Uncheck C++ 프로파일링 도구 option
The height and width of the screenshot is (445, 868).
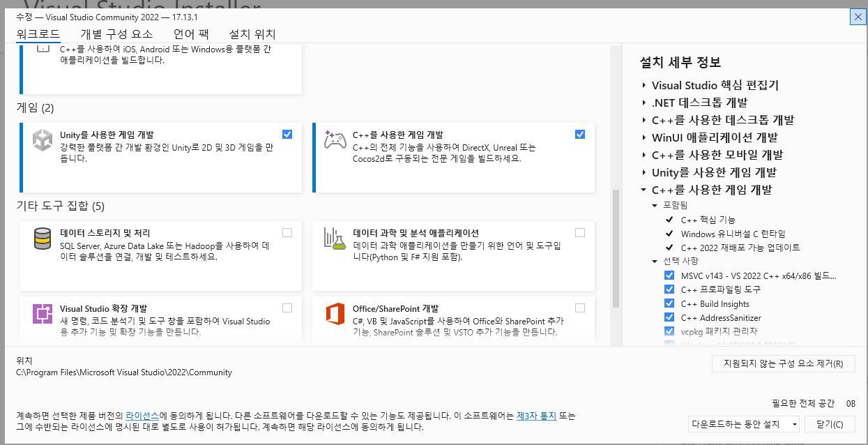(x=669, y=289)
